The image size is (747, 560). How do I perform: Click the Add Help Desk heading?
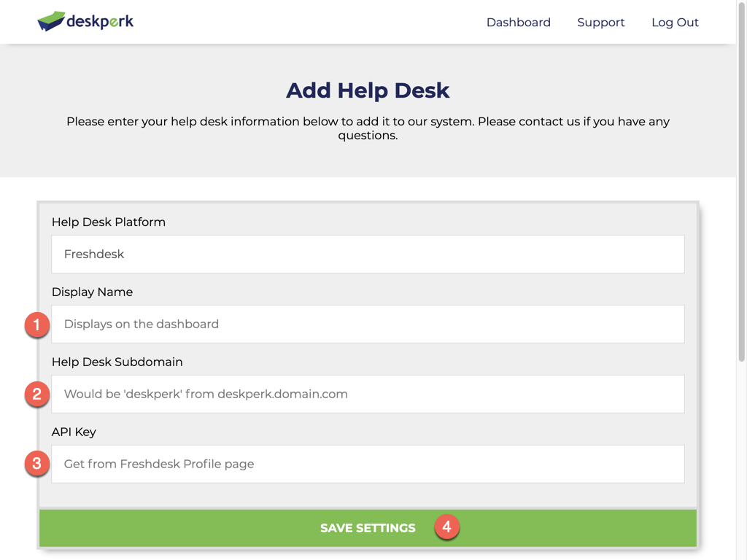[368, 90]
